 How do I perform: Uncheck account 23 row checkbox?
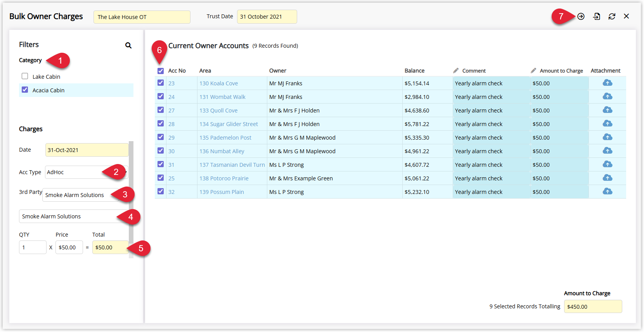click(161, 83)
